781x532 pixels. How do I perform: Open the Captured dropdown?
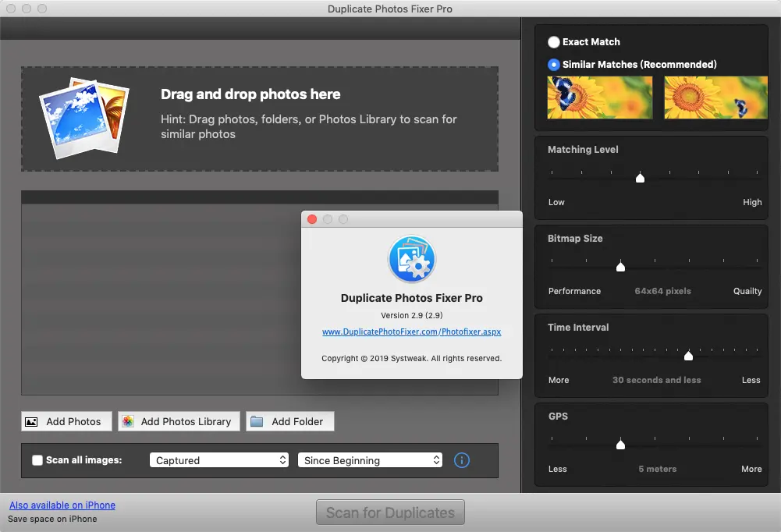click(x=219, y=460)
